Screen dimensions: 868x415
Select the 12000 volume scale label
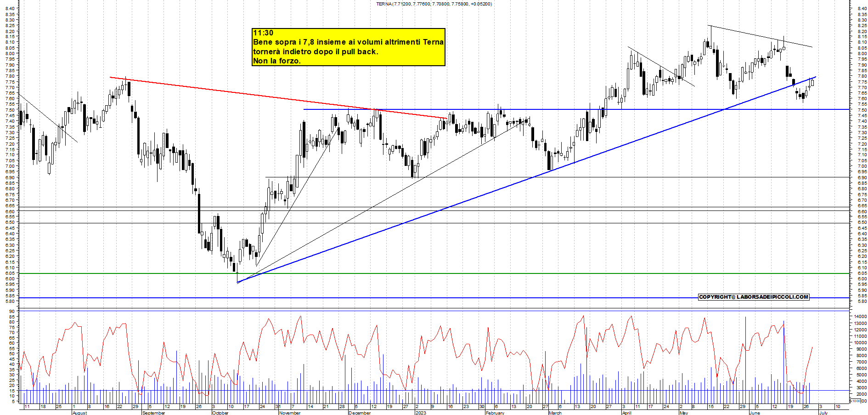click(x=860, y=330)
